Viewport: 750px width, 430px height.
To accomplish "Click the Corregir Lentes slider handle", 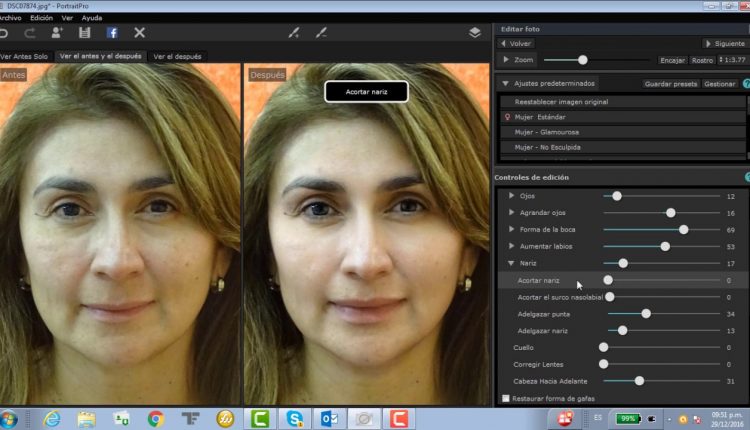I will (x=604, y=364).
